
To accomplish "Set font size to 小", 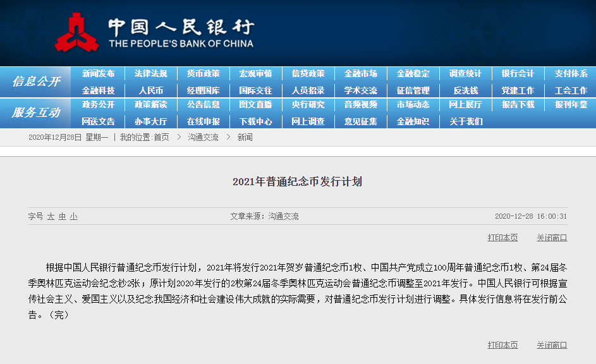I will point(73,217).
